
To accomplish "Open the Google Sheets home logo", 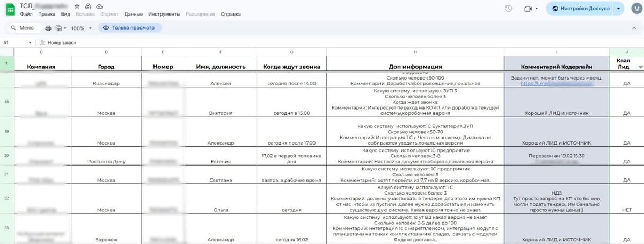I will click(10, 10).
